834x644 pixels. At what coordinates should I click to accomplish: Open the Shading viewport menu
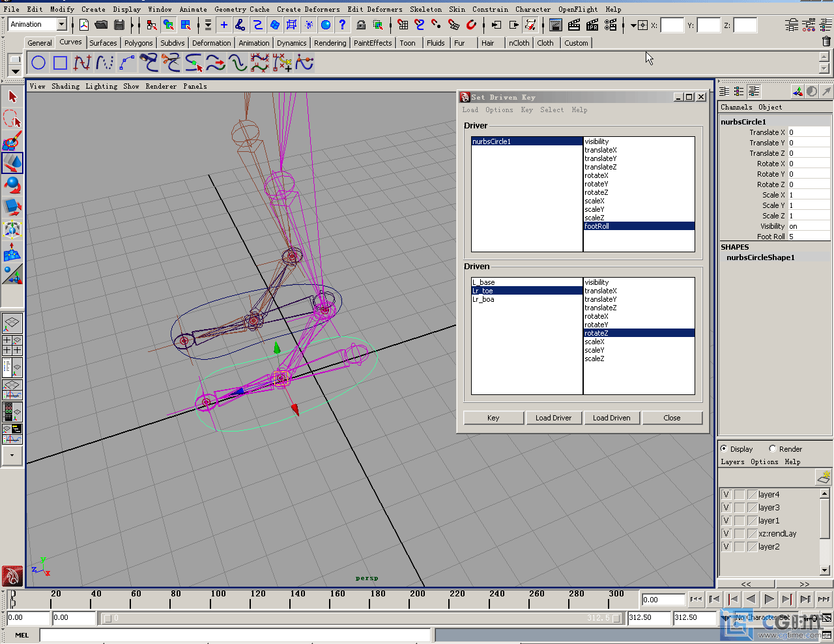[x=66, y=86]
